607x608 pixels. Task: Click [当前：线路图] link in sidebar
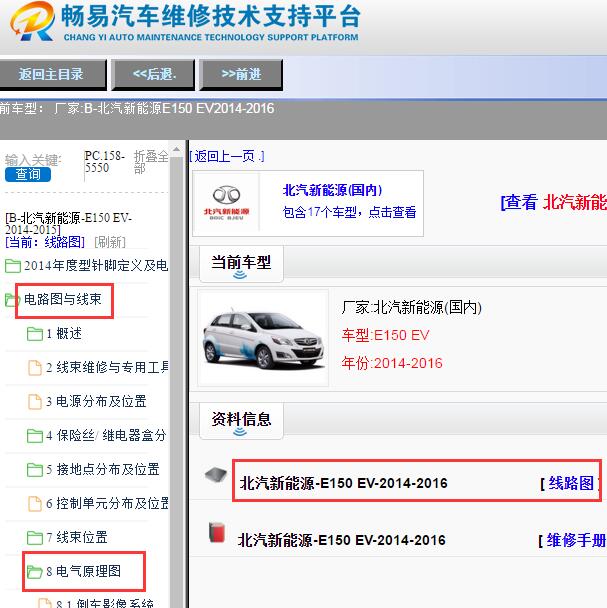tap(45, 242)
